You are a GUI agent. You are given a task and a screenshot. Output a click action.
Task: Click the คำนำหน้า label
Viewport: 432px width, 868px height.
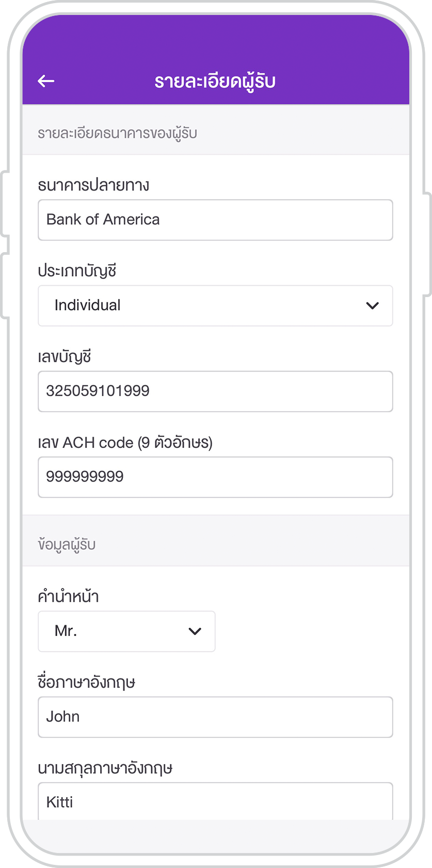point(68,596)
